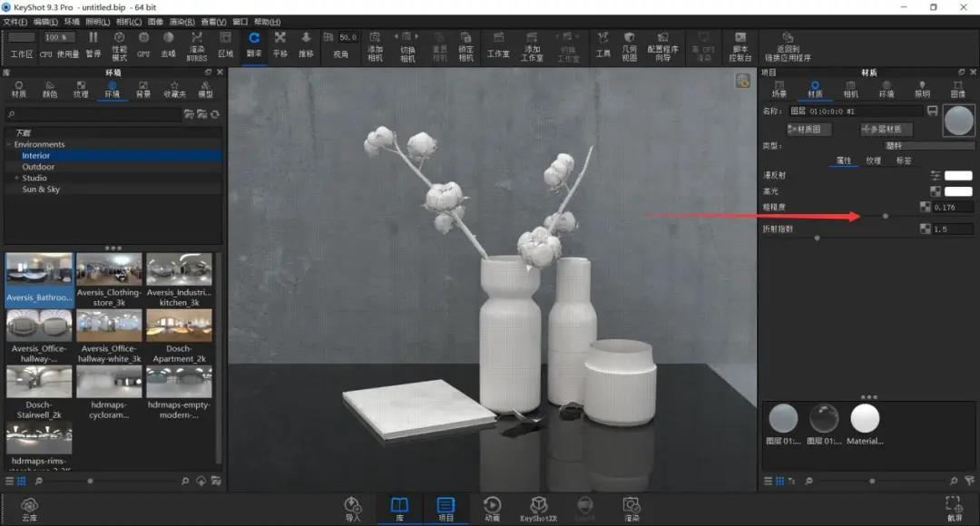Open the 渲染 menu in menu bar
980x526 pixels.
[181, 22]
